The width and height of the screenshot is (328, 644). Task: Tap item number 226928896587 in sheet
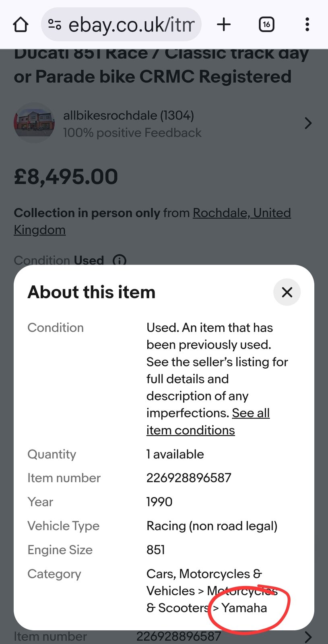click(x=189, y=478)
